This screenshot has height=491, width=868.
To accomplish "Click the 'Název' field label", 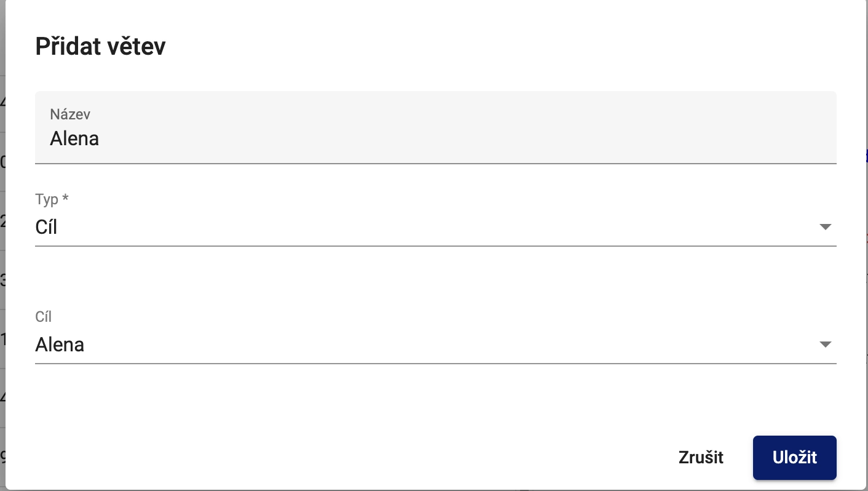I will [71, 114].
